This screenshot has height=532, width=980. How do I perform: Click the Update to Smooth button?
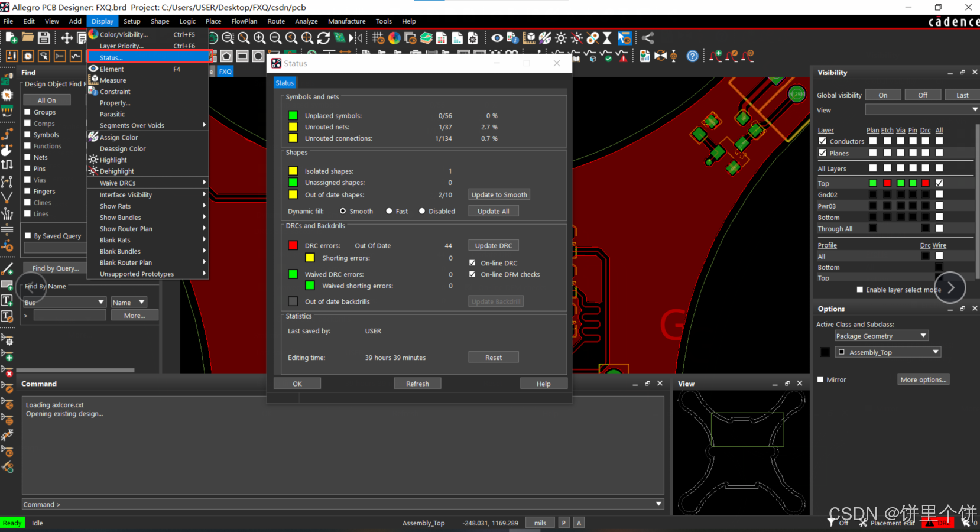click(499, 194)
